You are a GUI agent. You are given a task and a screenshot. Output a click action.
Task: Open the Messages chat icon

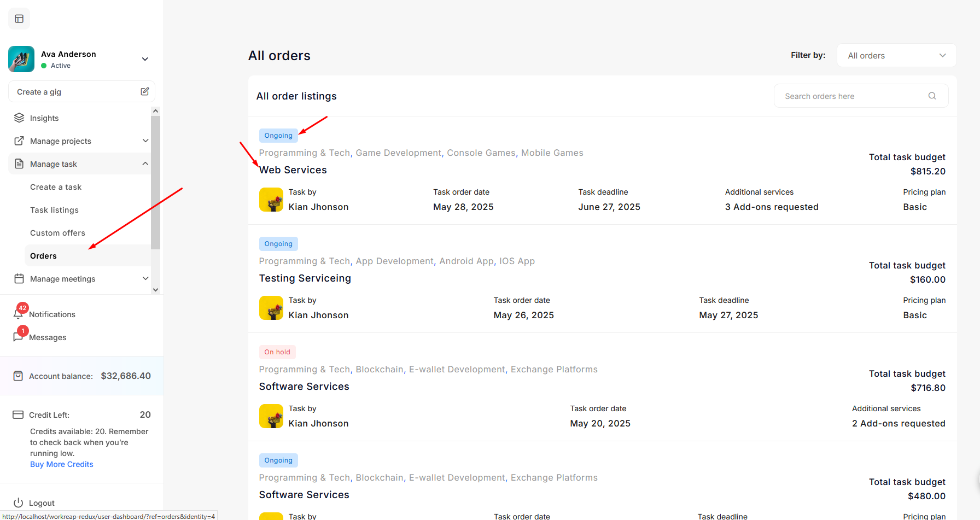[18, 337]
